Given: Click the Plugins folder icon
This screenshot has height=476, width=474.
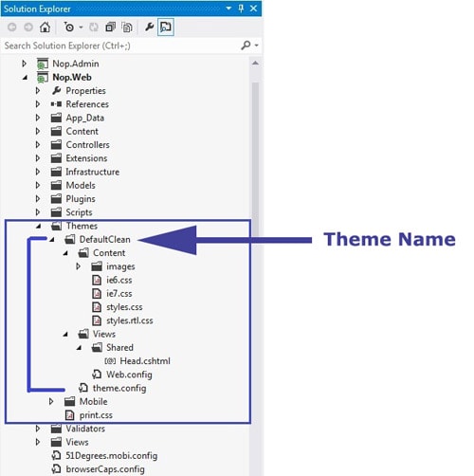Looking at the screenshot, I should tap(56, 199).
